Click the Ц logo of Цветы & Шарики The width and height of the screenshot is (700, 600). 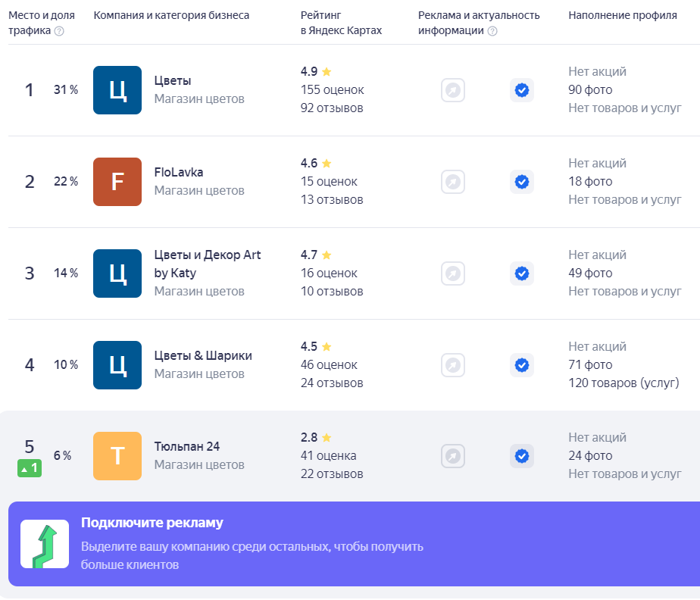click(x=117, y=365)
